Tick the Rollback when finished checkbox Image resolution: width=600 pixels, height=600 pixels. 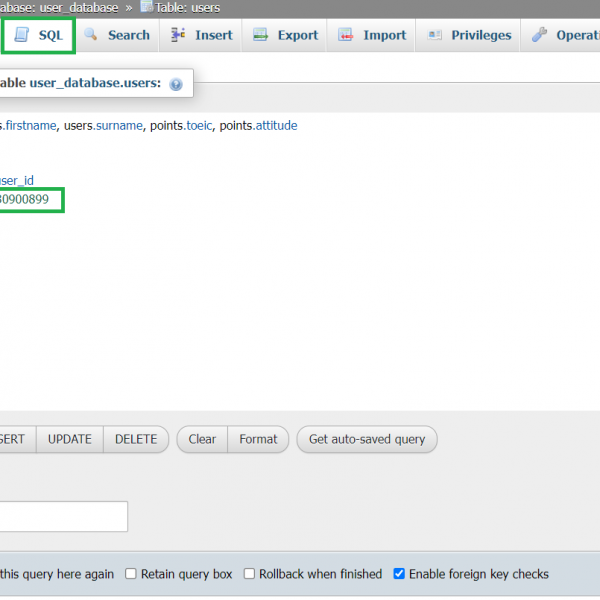point(249,574)
